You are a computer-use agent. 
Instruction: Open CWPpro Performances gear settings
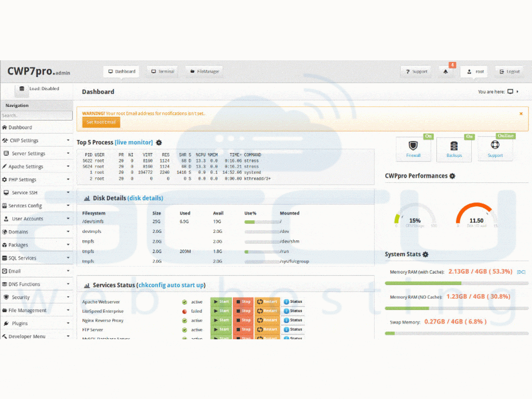coord(453,176)
